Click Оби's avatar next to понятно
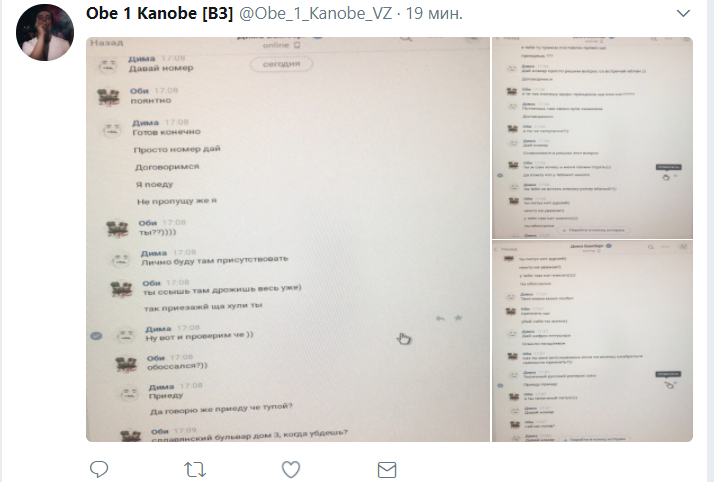714x482 pixels. pyautogui.click(x=108, y=97)
